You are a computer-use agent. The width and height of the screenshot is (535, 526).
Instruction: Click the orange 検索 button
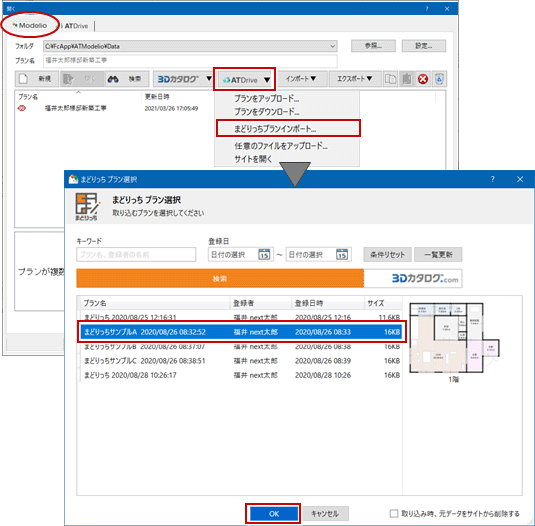[x=220, y=278]
